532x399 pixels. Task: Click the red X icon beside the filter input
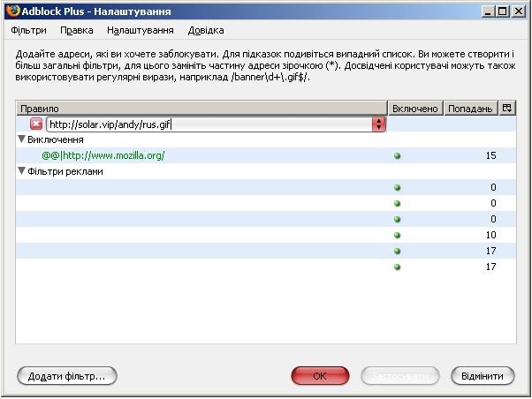36,124
